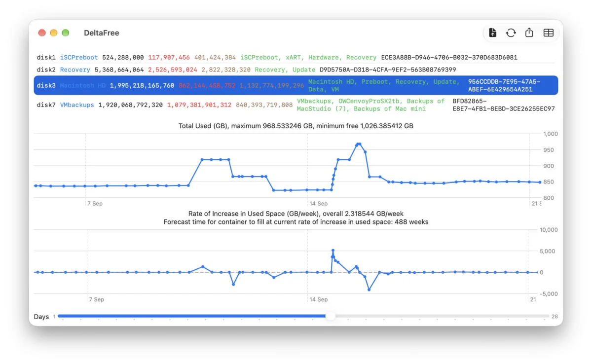Click green volumes list 'iSCPreboot, xART, Hardware, Recovery'
This screenshot has height=364, width=592.
point(308,58)
